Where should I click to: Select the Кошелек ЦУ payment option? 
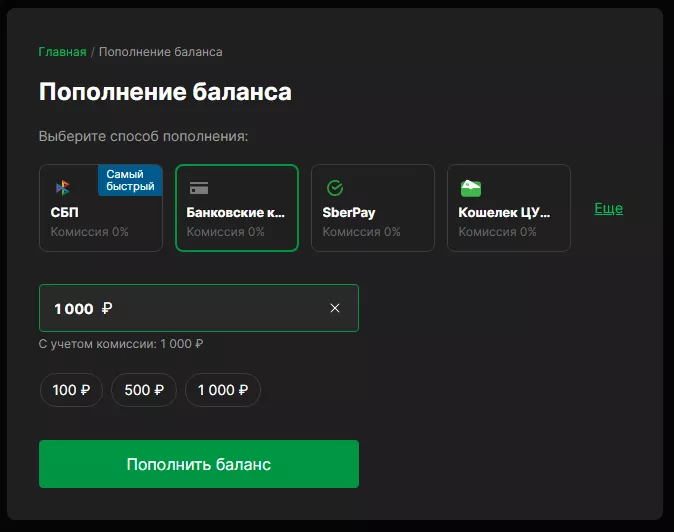click(509, 208)
